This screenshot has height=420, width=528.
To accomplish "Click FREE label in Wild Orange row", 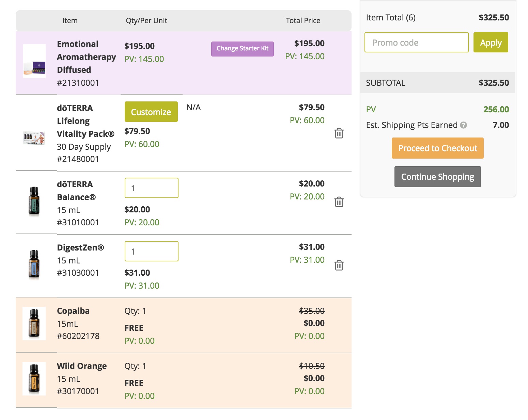I will [x=134, y=383].
